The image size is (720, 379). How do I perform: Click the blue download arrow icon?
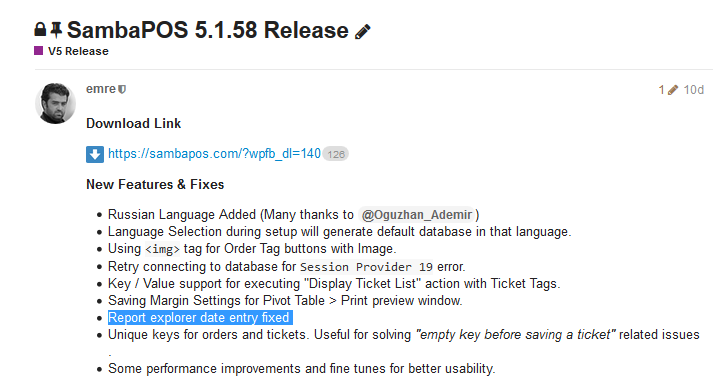pos(95,154)
